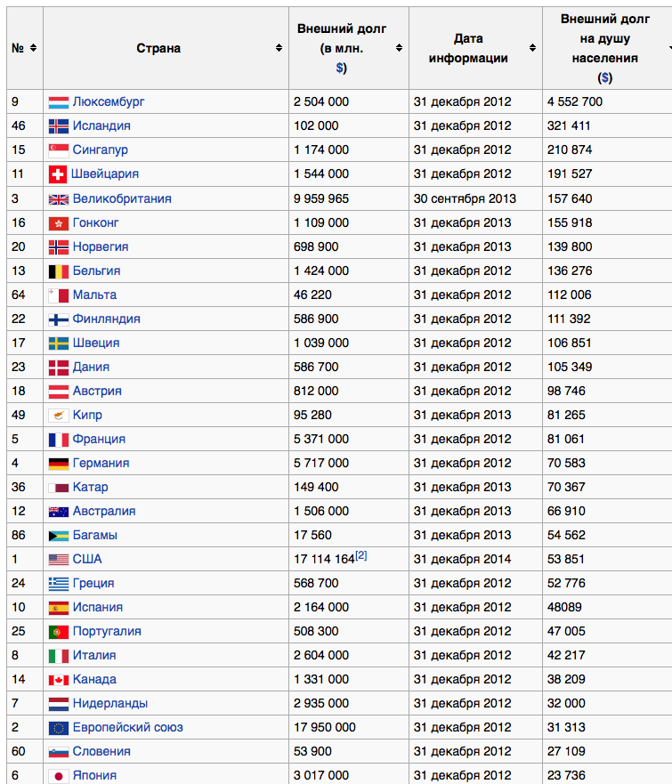Click the Switzerland flag icon

tap(59, 174)
